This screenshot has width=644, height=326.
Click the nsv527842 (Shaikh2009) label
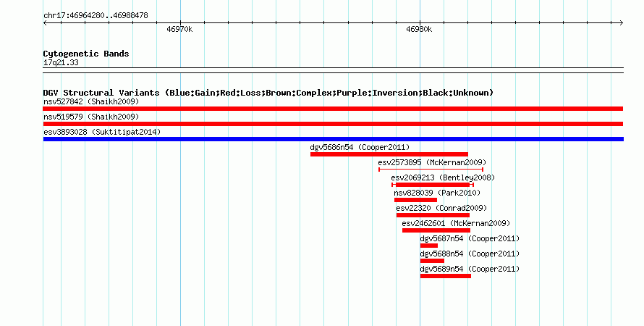(91, 101)
